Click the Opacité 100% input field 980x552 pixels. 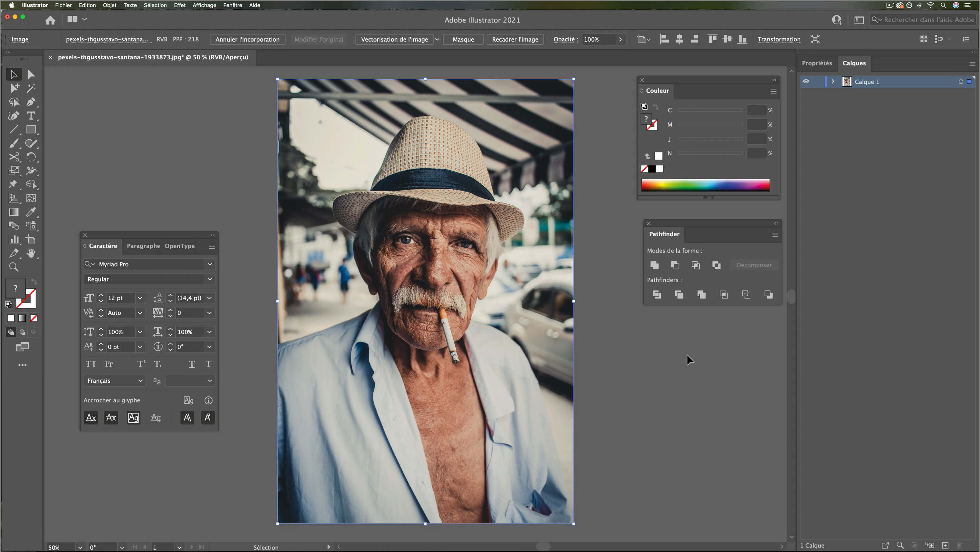(599, 39)
